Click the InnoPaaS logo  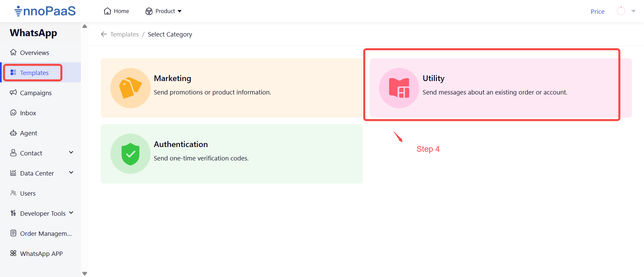click(x=45, y=11)
